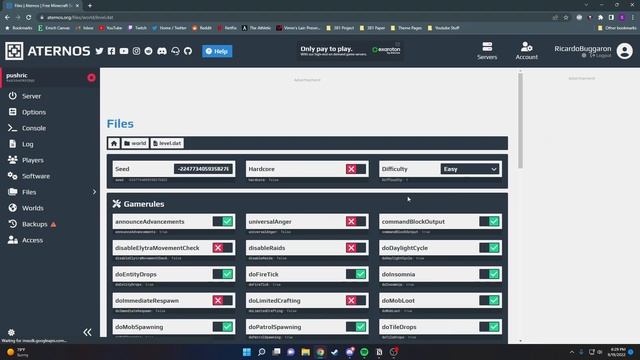Screen dimensions: 640x360
Task: Toggle doPatrolSpawning gamerule
Action: tap(356, 327)
